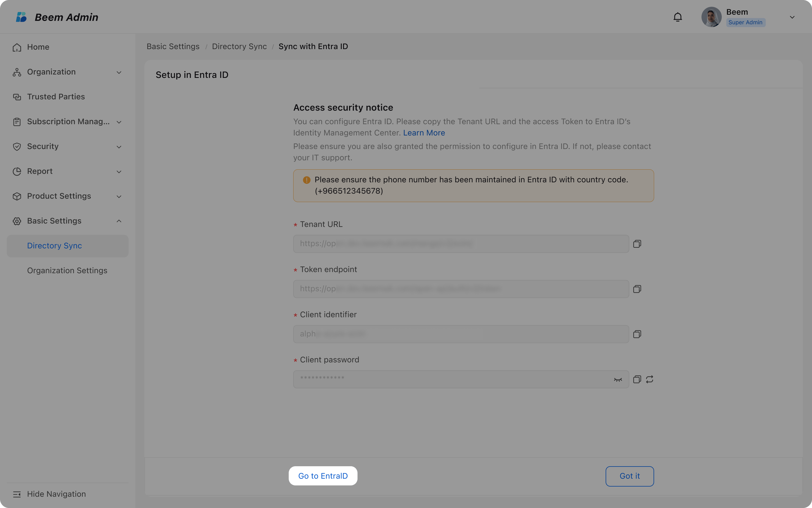Expand the Organization menu chevron
812x508 pixels.
tap(119, 72)
